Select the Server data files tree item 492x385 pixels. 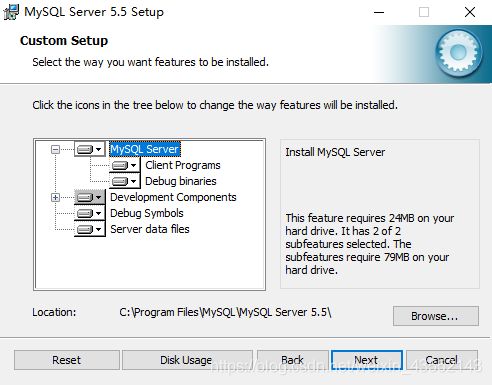[x=150, y=229]
